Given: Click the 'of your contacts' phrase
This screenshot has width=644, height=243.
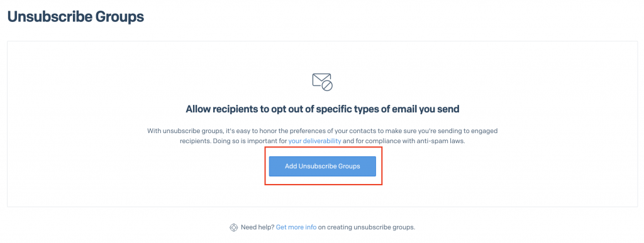Looking at the screenshot, I should point(344,131).
